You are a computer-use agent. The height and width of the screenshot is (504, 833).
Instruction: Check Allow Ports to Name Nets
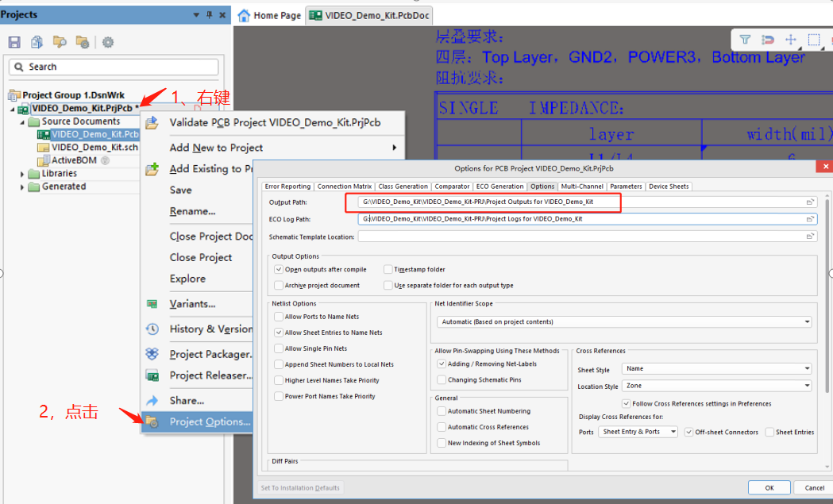(x=279, y=317)
